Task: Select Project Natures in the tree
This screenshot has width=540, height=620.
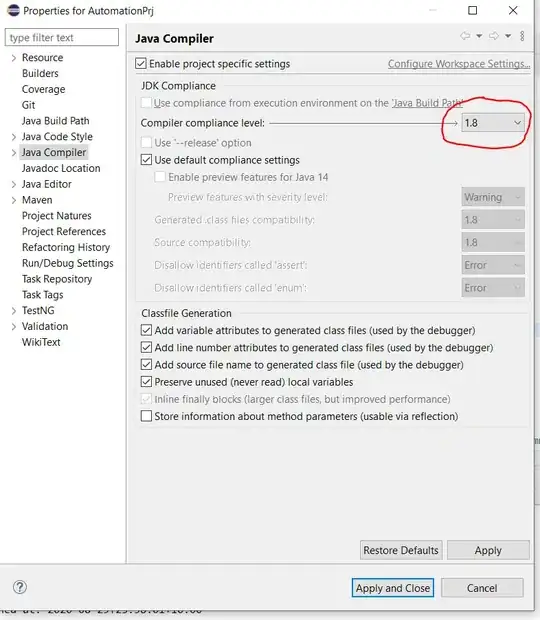Action: (x=57, y=215)
